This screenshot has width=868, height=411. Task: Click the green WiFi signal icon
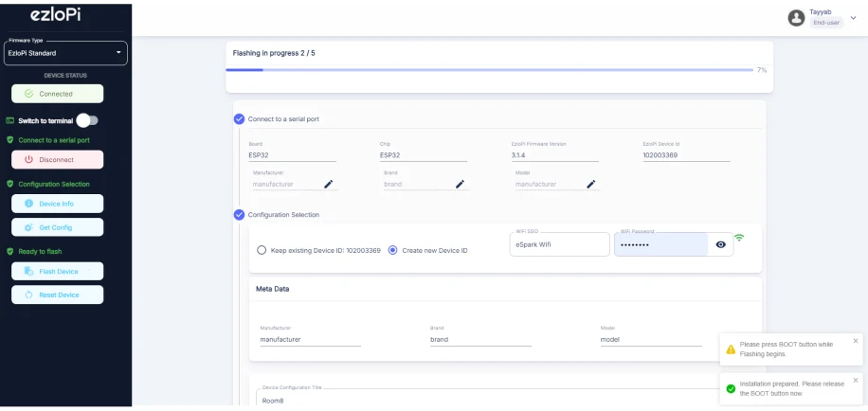[739, 238]
